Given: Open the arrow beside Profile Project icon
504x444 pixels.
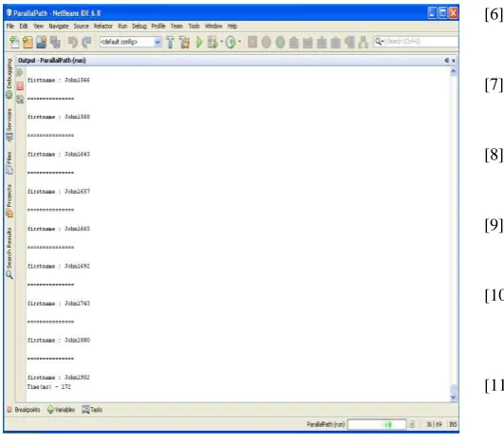Looking at the screenshot, I should 240,42.
